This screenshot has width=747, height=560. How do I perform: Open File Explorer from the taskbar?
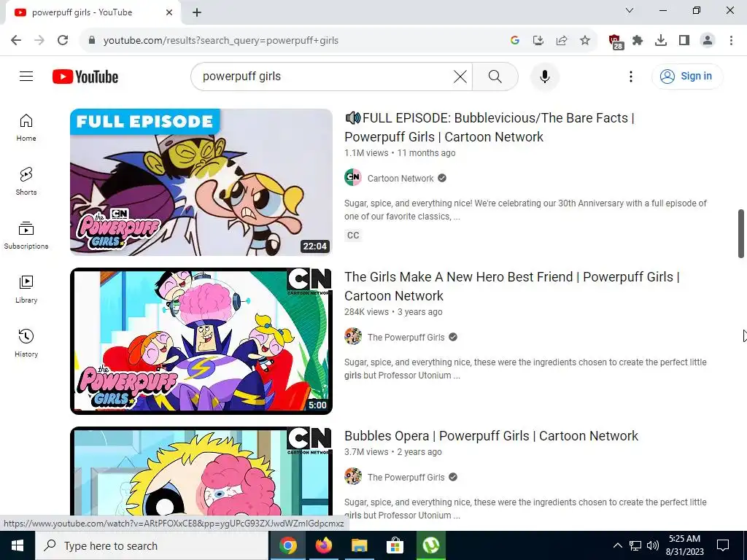click(x=359, y=545)
